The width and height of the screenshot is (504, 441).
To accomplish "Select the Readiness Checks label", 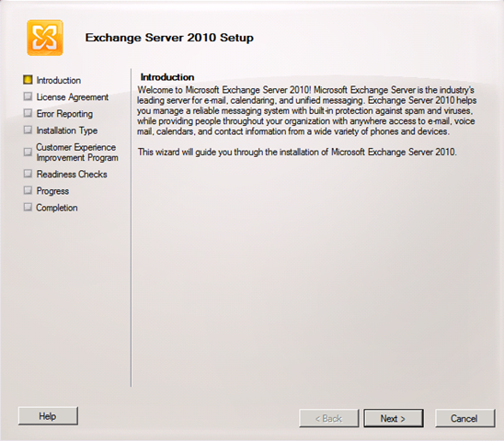I will pyautogui.click(x=72, y=174).
